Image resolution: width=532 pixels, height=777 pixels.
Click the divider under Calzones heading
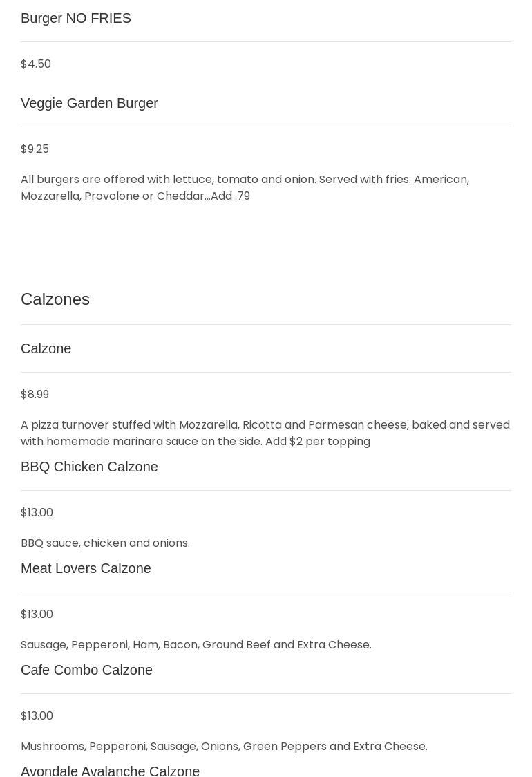[x=266, y=324]
